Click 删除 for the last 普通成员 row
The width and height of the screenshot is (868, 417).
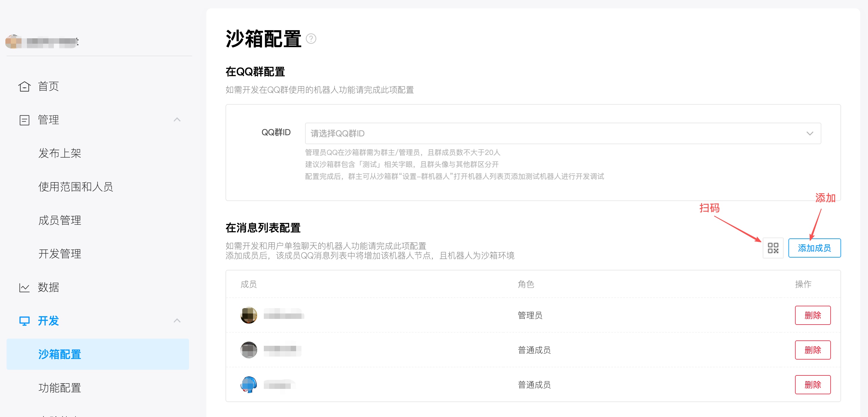(813, 385)
